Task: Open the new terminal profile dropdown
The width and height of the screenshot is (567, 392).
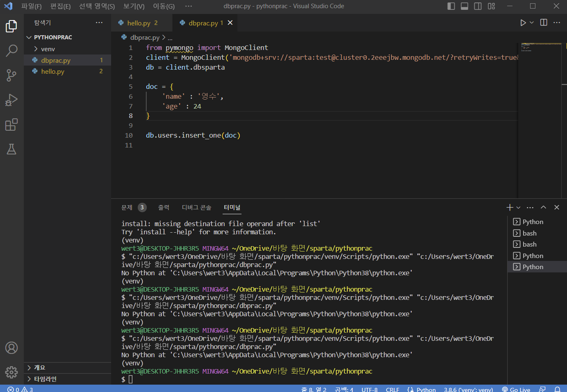Action: click(518, 207)
